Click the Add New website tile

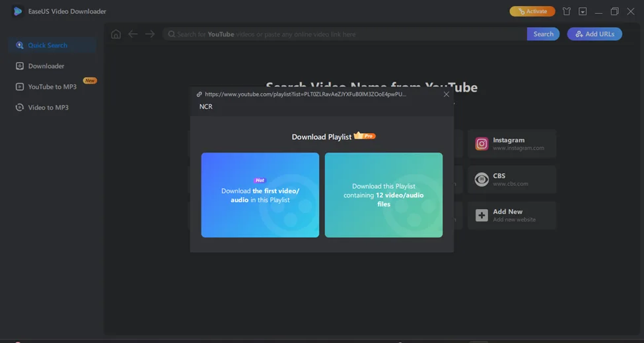pos(512,216)
